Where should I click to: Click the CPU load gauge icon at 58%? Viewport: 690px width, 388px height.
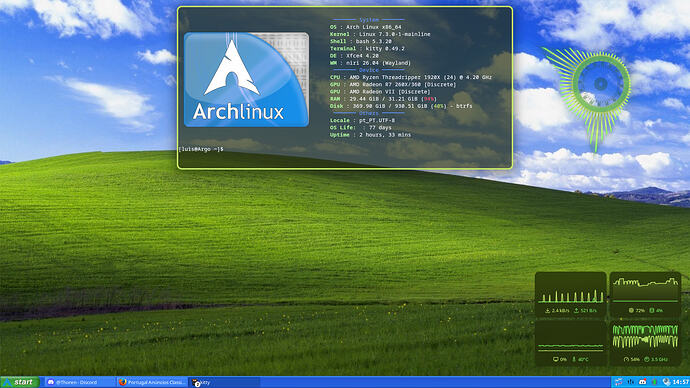[x=626, y=359]
